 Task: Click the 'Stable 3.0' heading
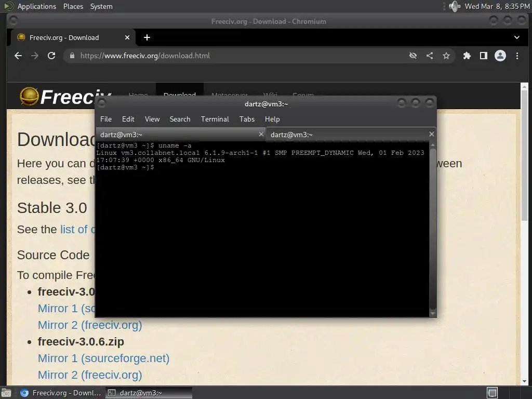coord(52,208)
